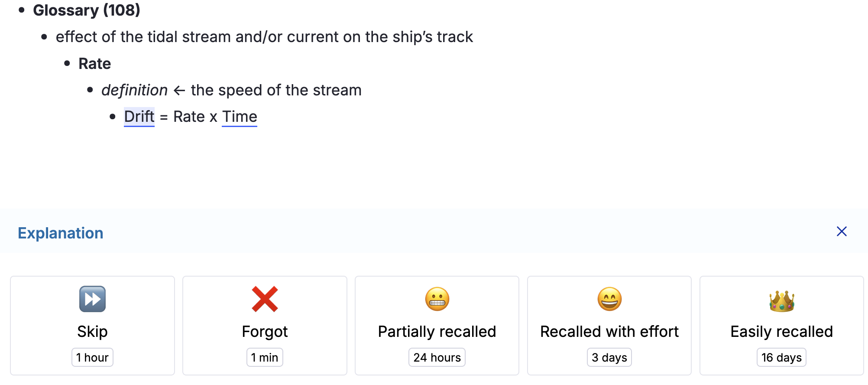Click the Explanation heading
This screenshot has width=868, height=385.
coord(61,233)
